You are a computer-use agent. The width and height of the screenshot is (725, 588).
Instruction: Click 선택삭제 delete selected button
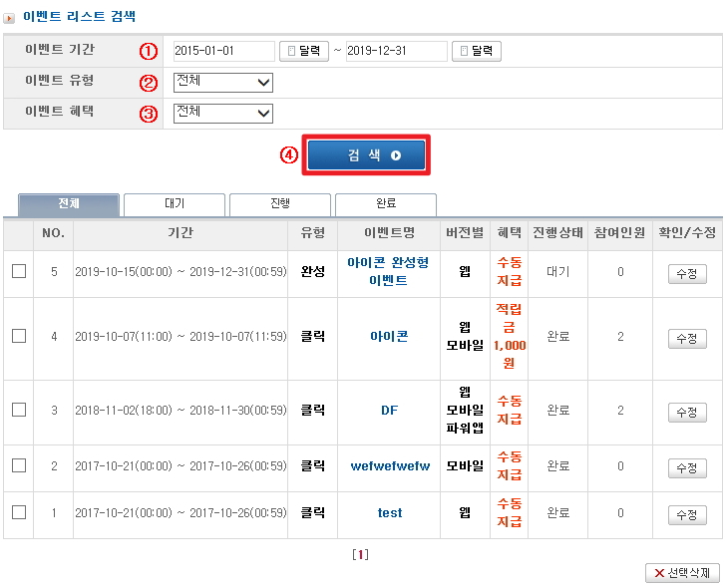coord(682,573)
